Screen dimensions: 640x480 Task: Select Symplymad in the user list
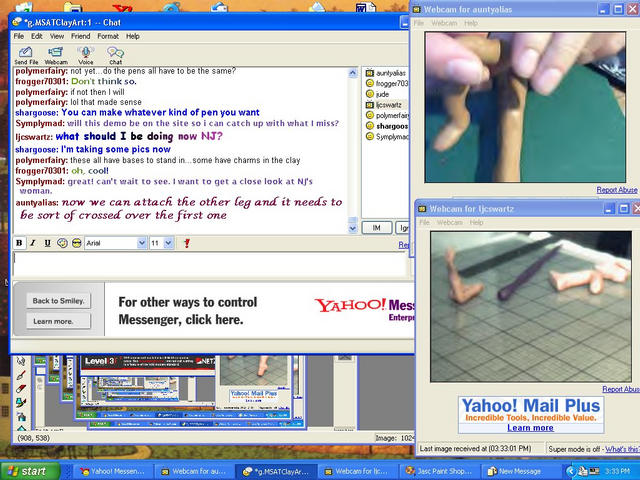[x=387, y=137]
